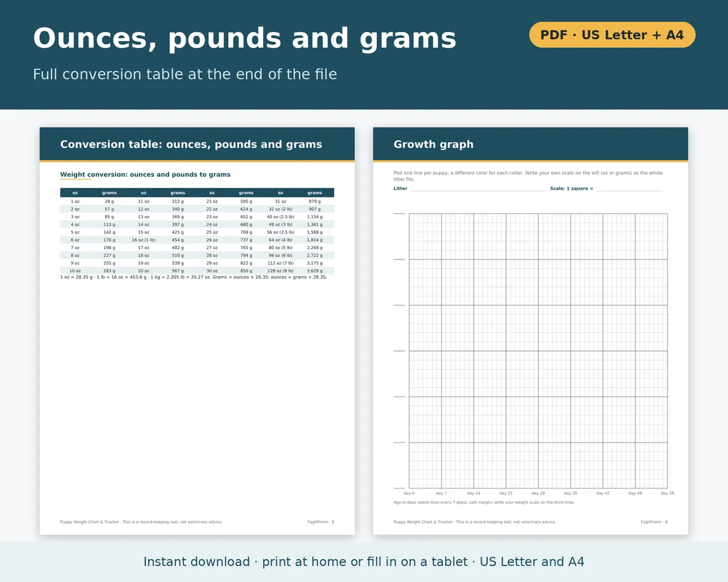Select the "48 oz (3 lb)" table cell
The width and height of the screenshot is (728, 582).
(x=280, y=224)
